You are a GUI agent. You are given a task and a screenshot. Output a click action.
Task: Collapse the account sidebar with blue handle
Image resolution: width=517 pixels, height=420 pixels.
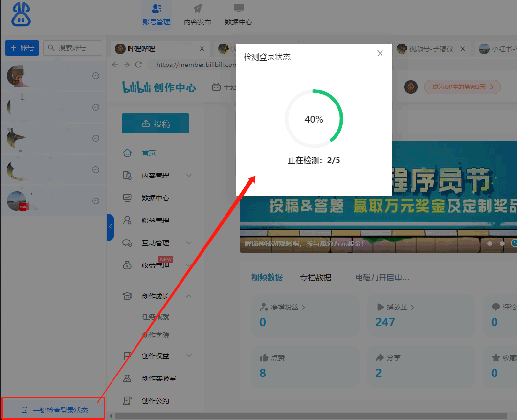pyautogui.click(x=111, y=227)
